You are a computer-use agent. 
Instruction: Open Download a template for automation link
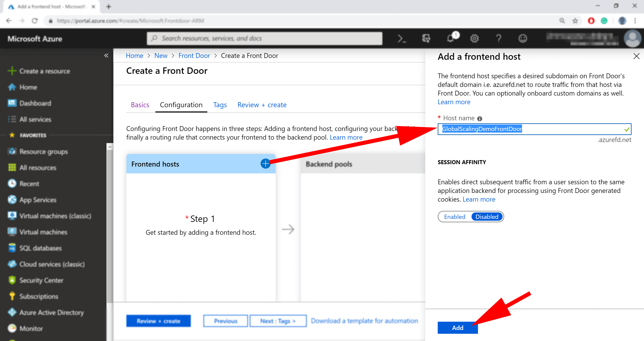(x=364, y=321)
